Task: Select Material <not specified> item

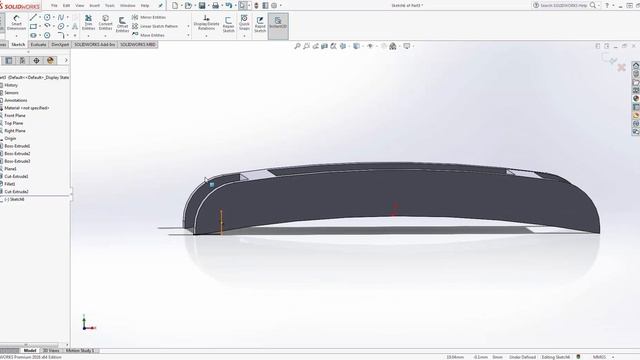Action: [x=27, y=108]
